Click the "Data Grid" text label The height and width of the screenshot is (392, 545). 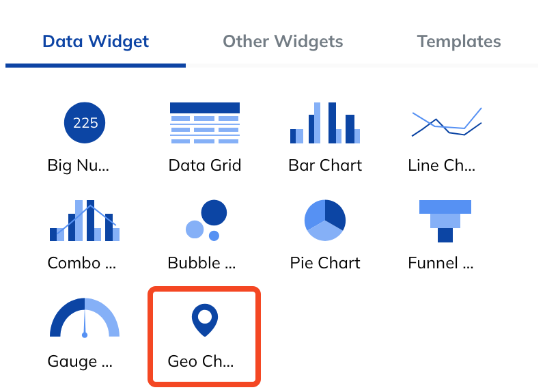(x=205, y=165)
